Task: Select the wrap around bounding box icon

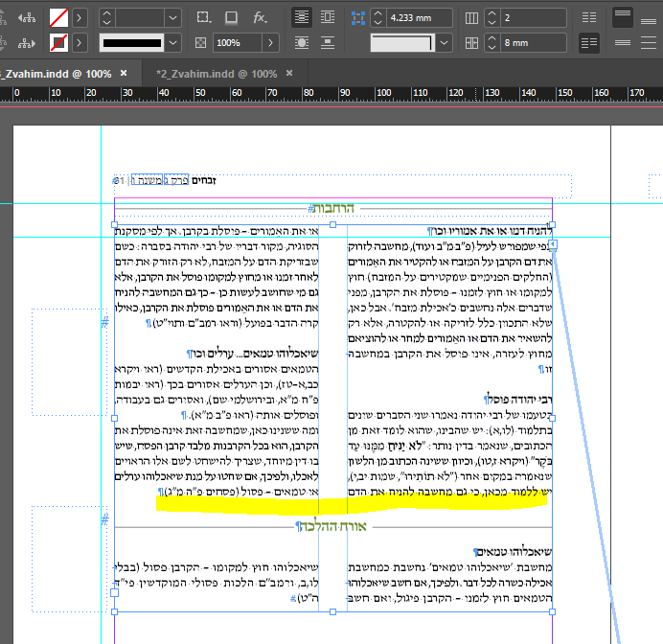Action: pos(329,17)
